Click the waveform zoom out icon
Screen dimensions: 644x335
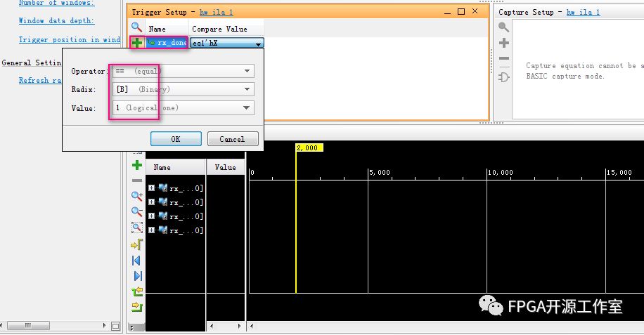pyautogui.click(x=137, y=211)
